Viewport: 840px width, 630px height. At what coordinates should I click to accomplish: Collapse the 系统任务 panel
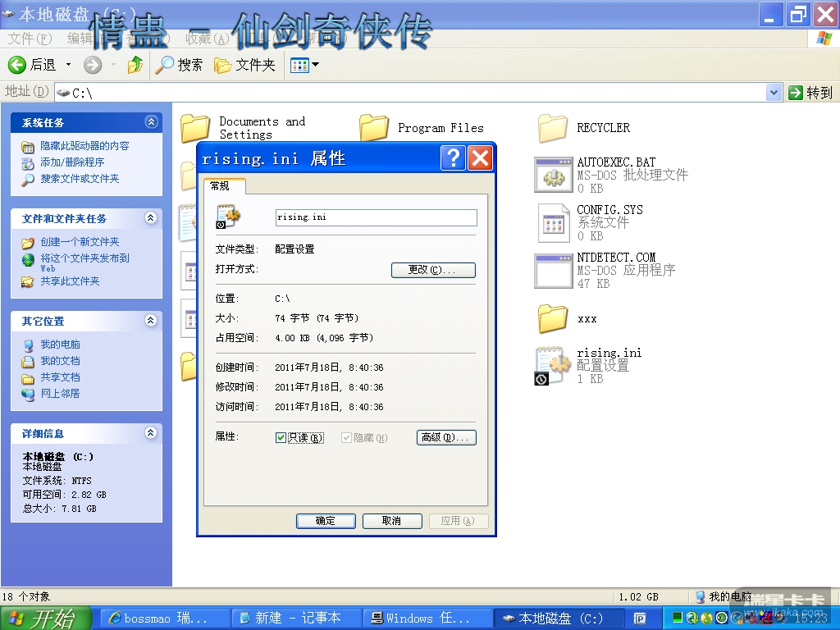click(151, 122)
